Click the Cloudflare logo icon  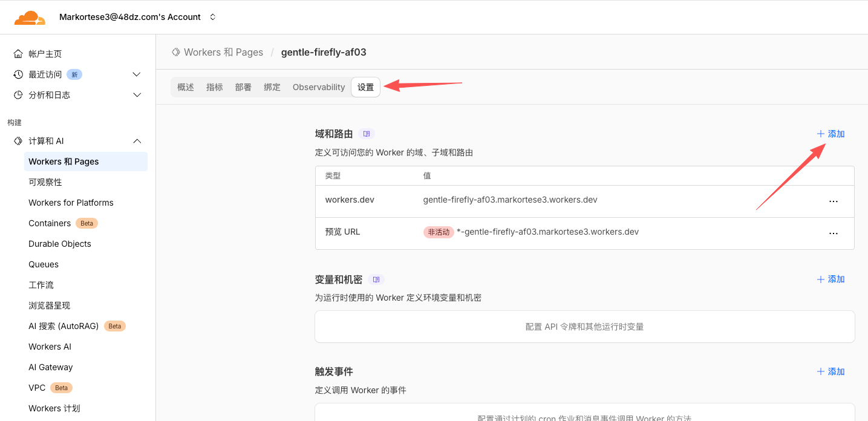coord(30,18)
